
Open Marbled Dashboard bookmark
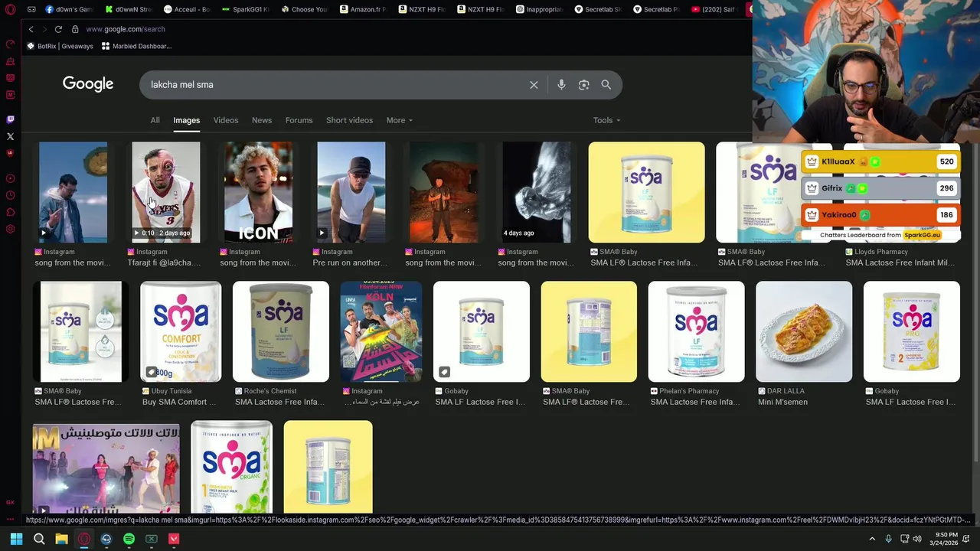point(137,46)
